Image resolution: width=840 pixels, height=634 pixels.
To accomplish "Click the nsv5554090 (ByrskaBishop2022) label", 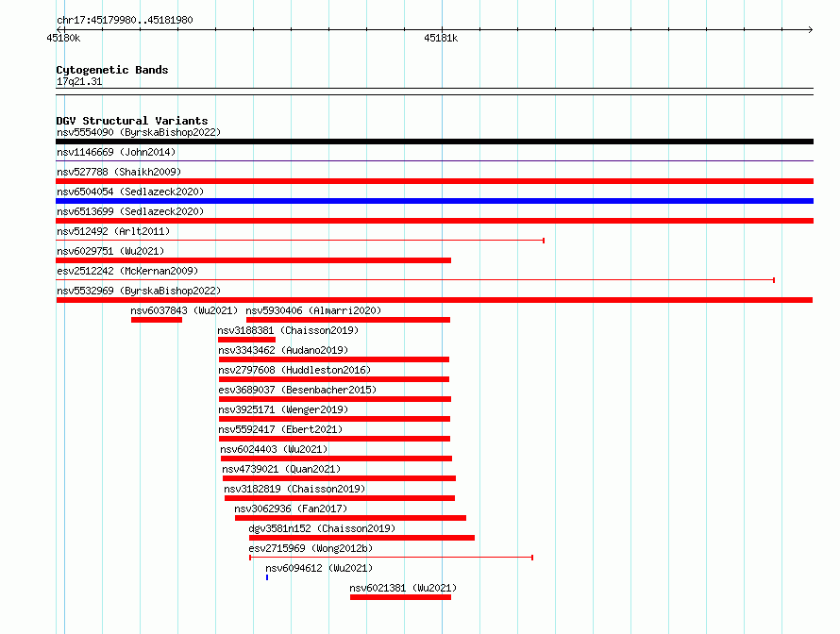I will pyautogui.click(x=139, y=132).
